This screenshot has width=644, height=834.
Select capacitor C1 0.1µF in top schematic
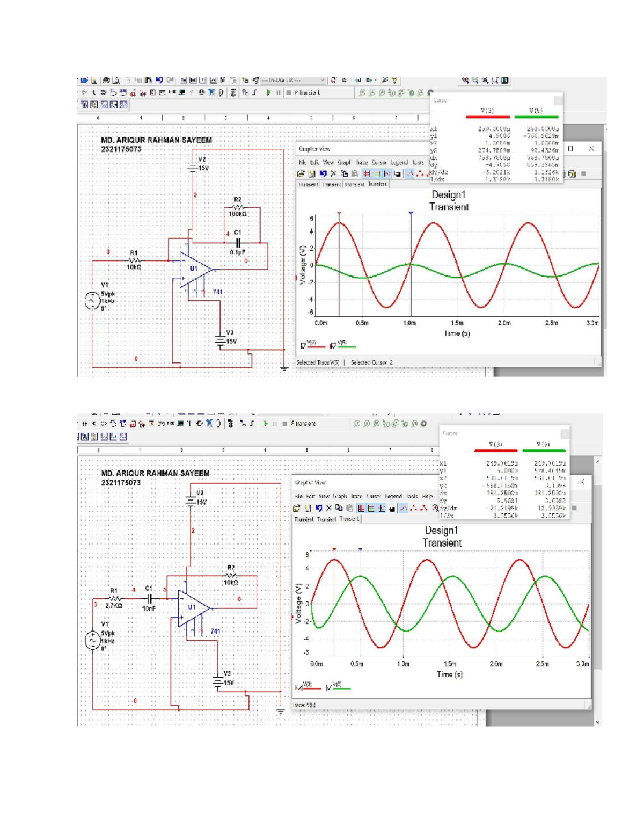click(238, 242)
